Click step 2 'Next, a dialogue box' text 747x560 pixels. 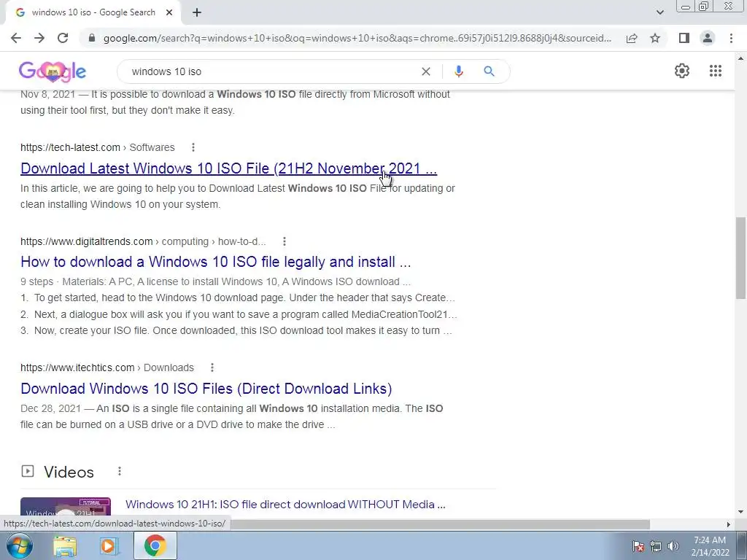(239, 315)
